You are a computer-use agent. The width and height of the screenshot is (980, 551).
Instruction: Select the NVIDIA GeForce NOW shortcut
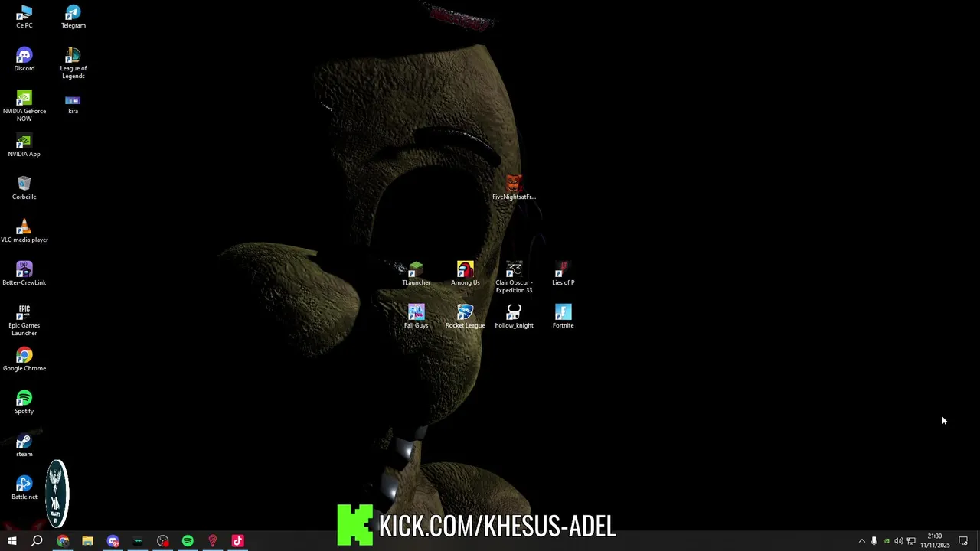point(24,106)
